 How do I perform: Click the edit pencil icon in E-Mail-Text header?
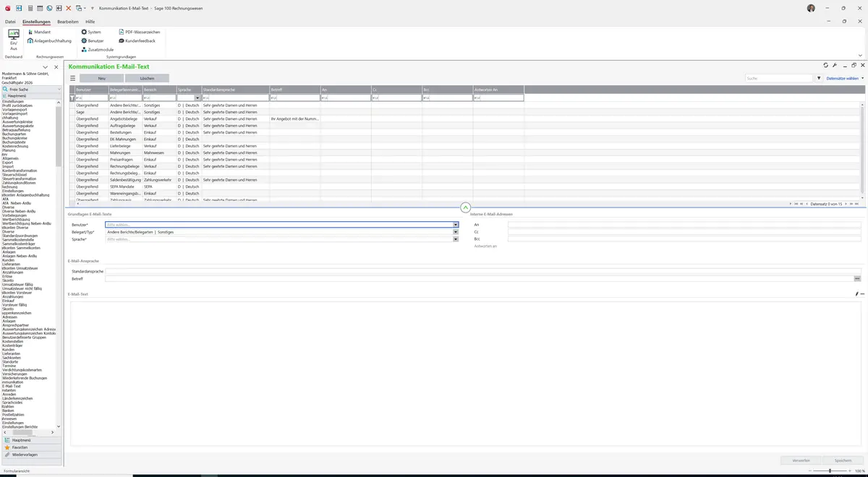pyautogui.click(x=856, y=294)
